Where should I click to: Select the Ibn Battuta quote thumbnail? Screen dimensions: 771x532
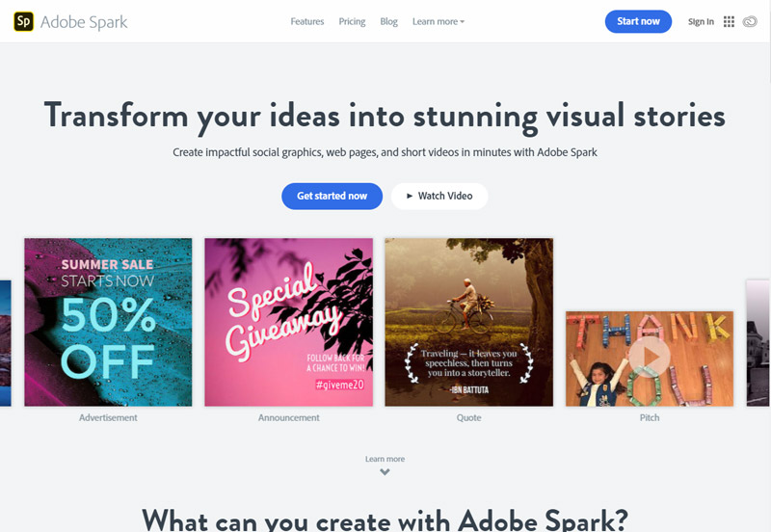coord(469,322)
